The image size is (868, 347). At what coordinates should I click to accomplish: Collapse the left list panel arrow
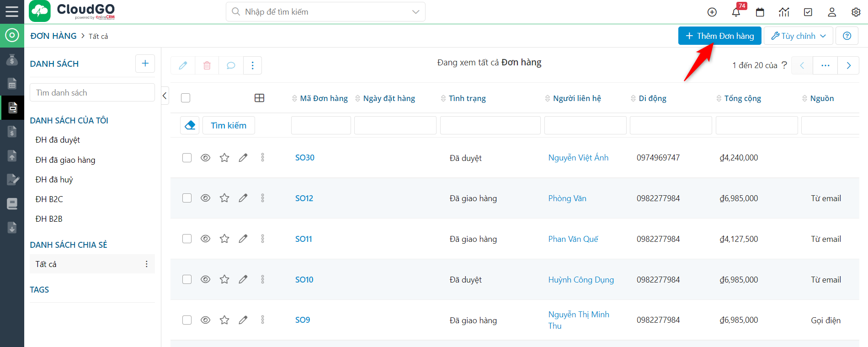coord(165,96)
